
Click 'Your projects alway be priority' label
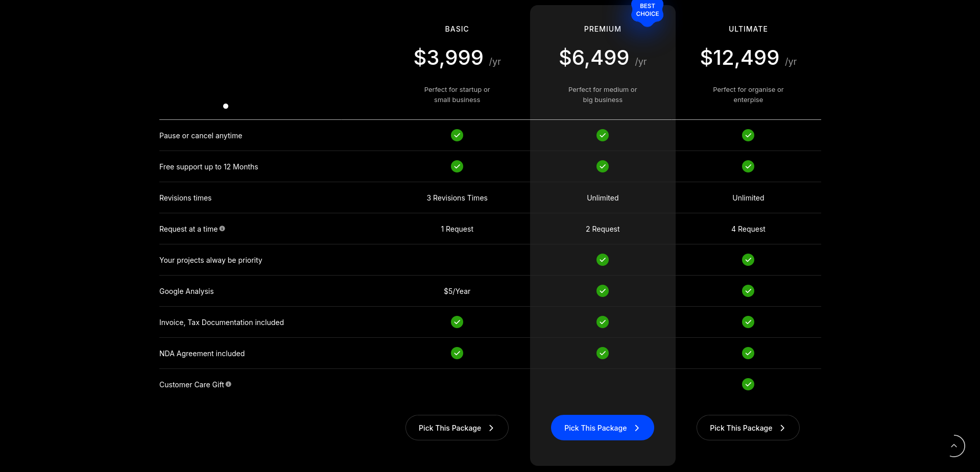tap(210, 260)
